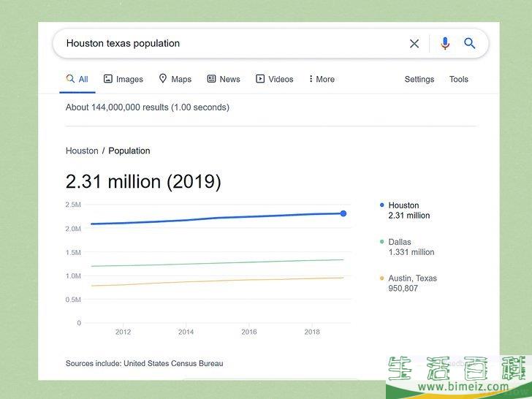
Task: Click the blue 2019 data point on chart
Action: 343,213
